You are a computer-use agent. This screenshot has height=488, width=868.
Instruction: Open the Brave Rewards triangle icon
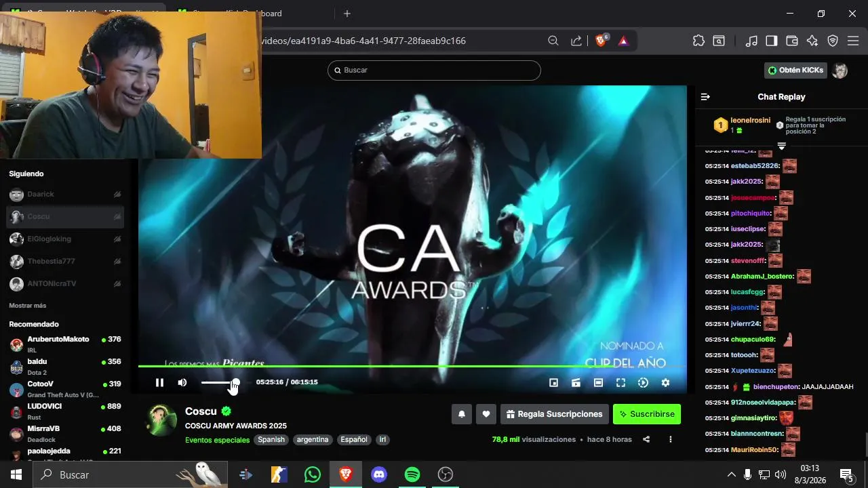623,41
